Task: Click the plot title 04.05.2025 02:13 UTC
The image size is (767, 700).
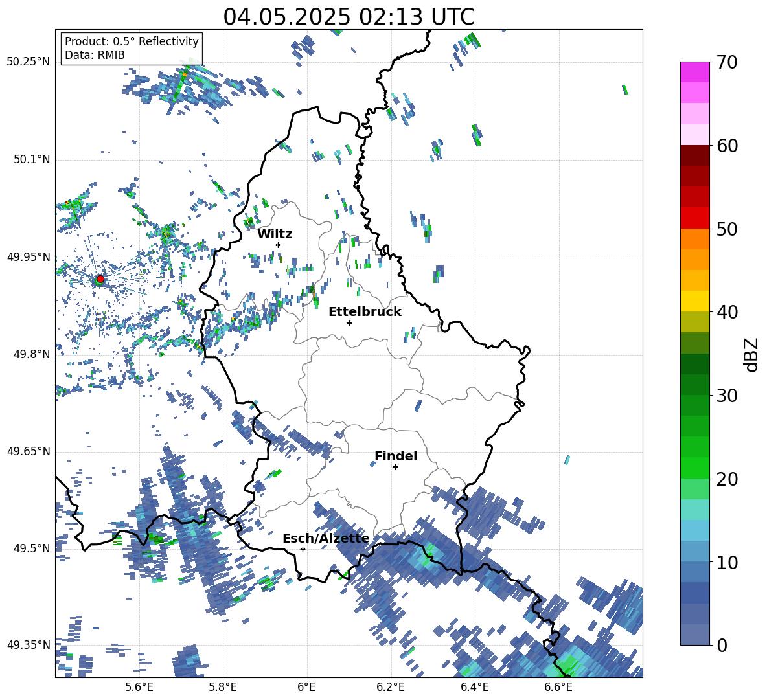Action: [x=349, y=17]
